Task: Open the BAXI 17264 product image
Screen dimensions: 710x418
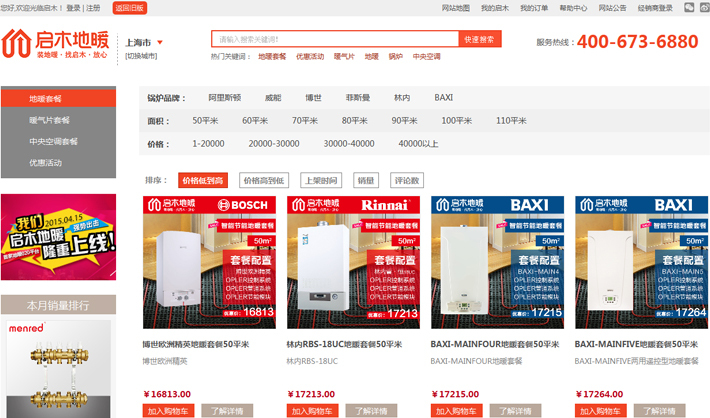Action: click(641, 262)
